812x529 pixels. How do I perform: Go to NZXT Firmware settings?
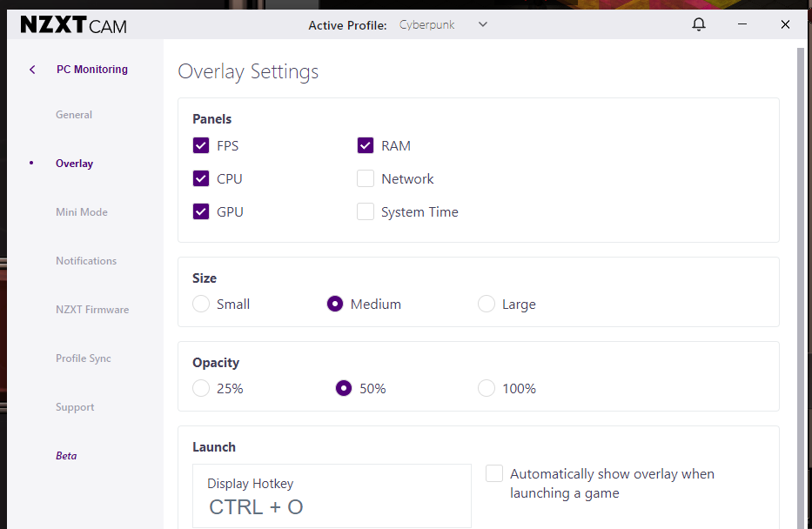point(92,310)
